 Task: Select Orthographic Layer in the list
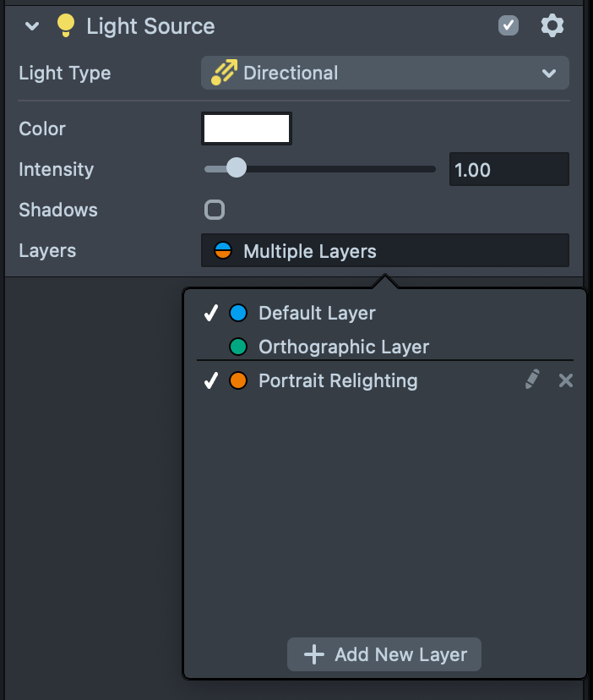343,347
